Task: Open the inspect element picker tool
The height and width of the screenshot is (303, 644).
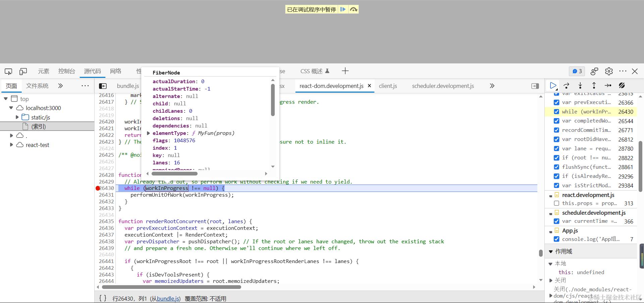Action: (x=8, y=71)
